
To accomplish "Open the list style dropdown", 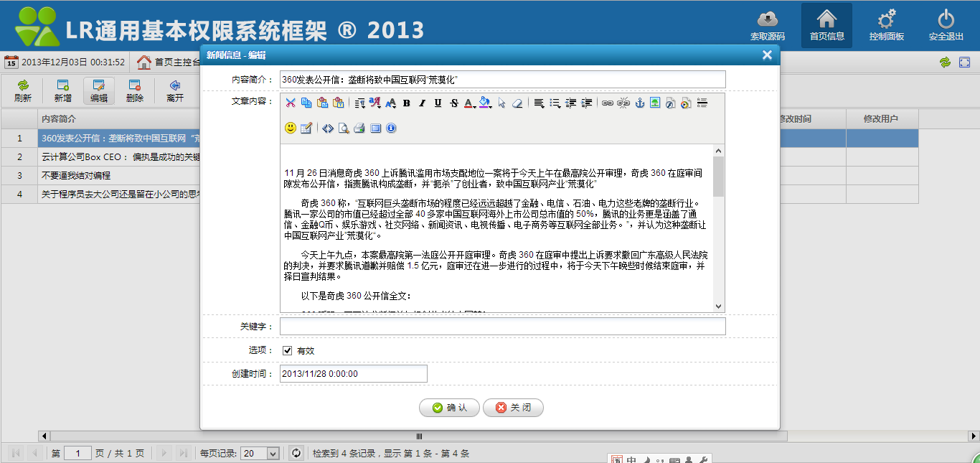I will (x=555, y=103).
